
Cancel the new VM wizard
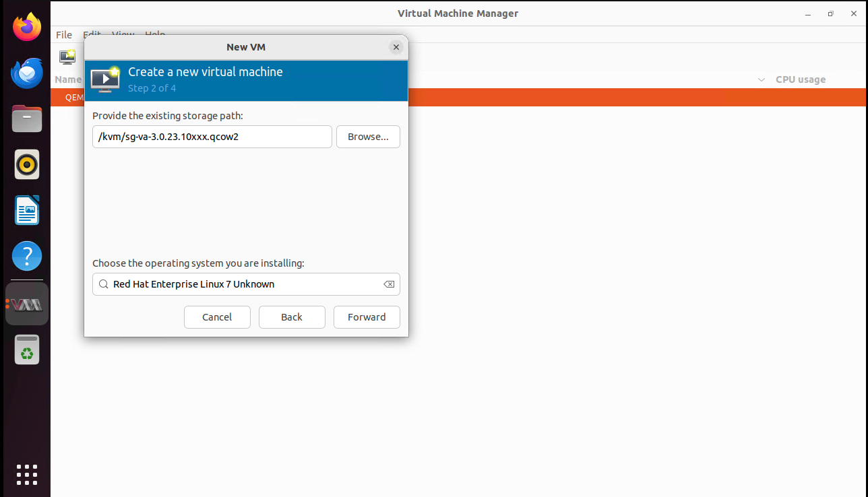(x=217, y=317)
